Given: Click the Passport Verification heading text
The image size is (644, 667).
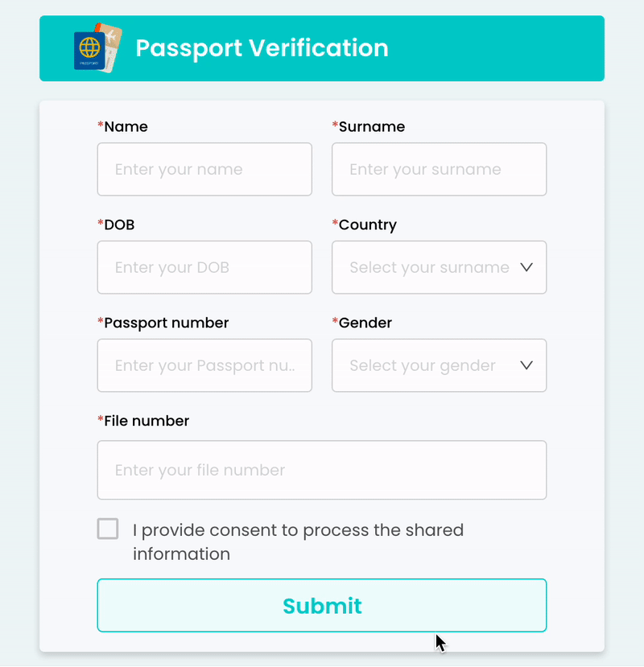Looking at the screenshot, I should (x=262, y=48).
